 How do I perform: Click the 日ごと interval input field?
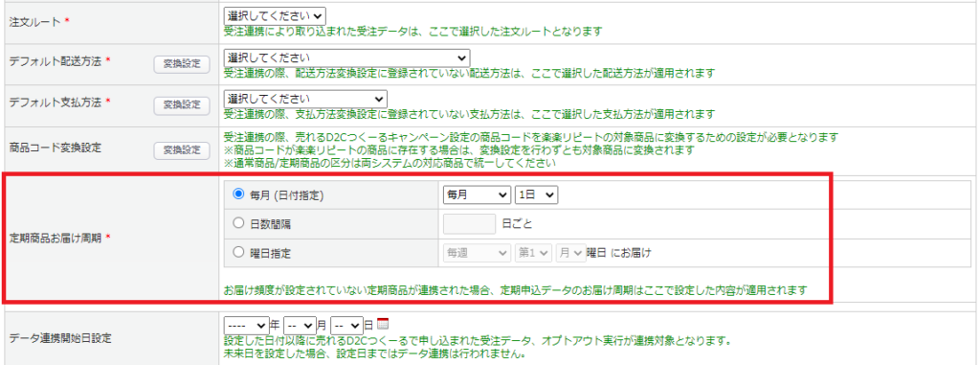pos(469,223)
